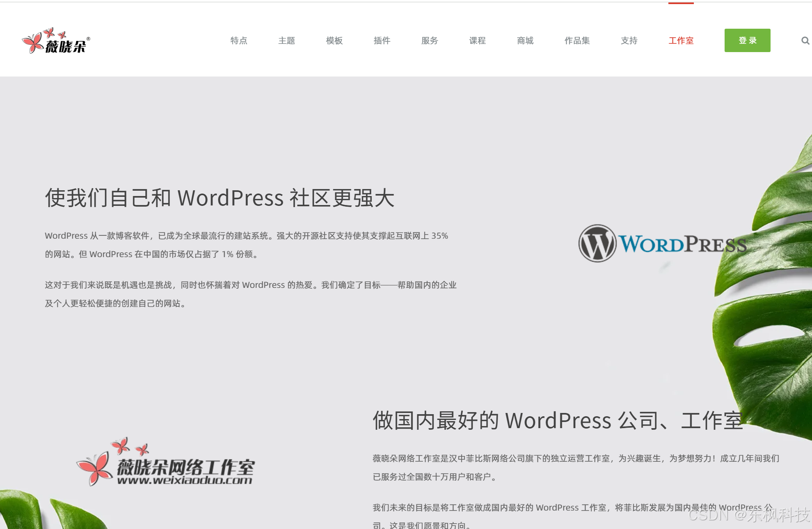Open the 商城 menu link
This screenshot has width=812, height=529.
[525, 41]
